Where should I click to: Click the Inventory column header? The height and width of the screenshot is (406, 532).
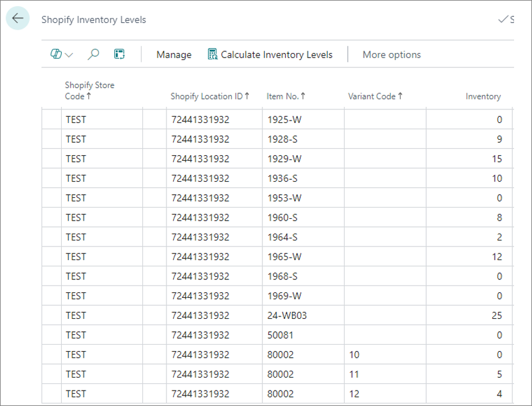coord(483,96)
